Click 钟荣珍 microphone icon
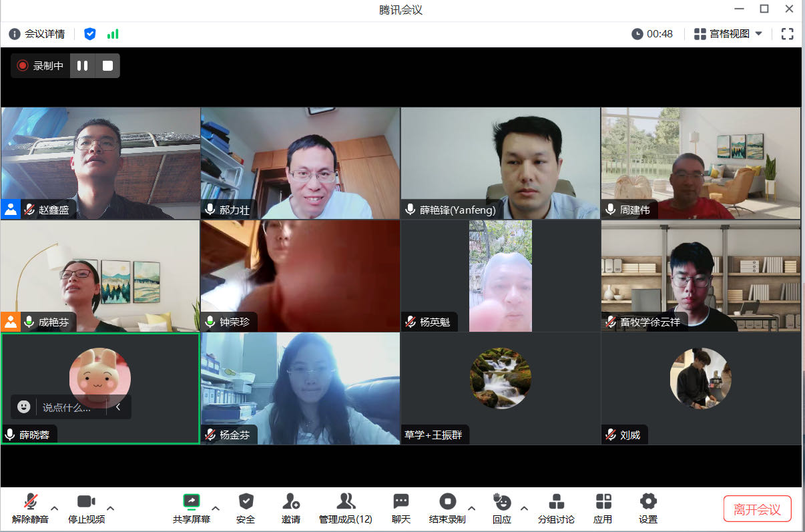 (x=210, y=322)
